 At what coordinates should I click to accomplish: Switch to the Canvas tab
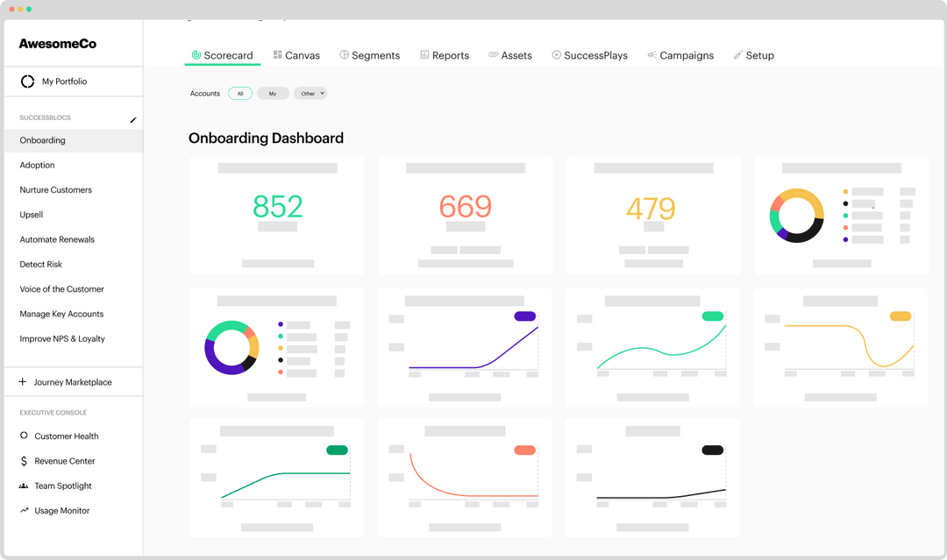click(296, 54)
